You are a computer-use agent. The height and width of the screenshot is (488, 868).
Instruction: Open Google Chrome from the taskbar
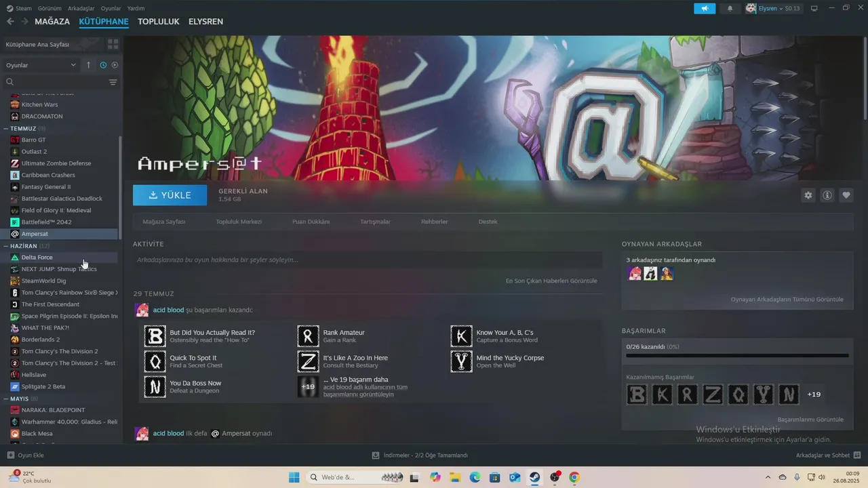click(574, 477)
